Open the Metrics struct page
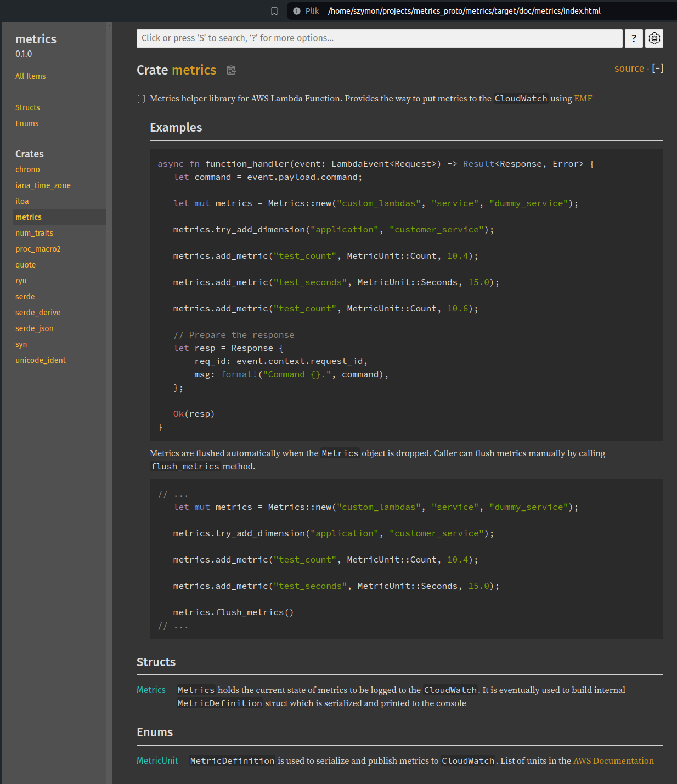Viewport: 677px width, 784px height. tap(151, 690)
